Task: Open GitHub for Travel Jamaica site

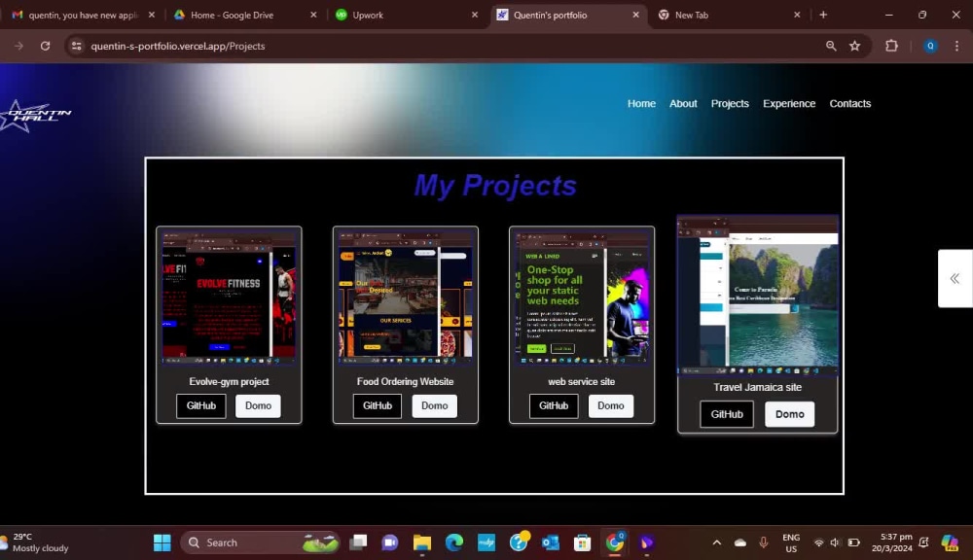Action: [727, 414]
